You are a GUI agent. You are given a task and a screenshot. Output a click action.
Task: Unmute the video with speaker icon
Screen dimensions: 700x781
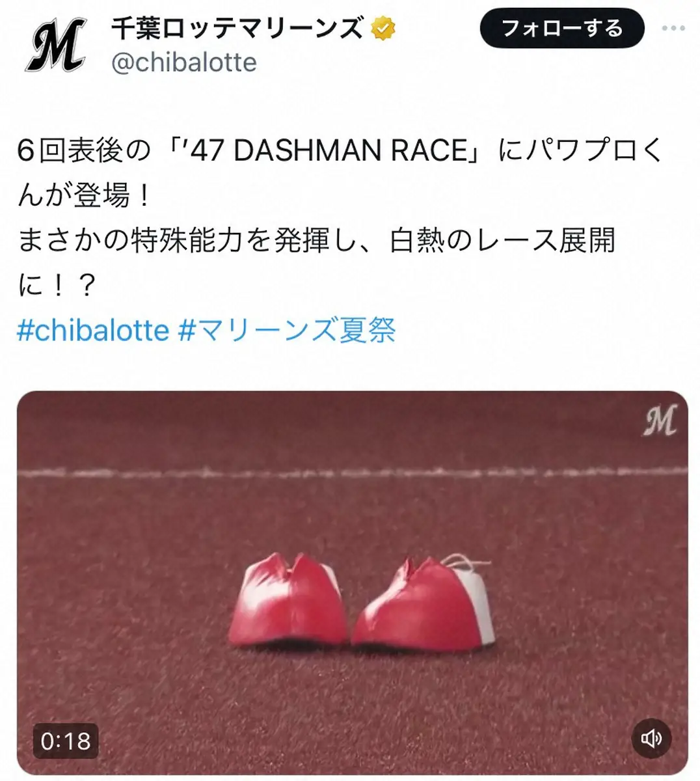(651, 738)
